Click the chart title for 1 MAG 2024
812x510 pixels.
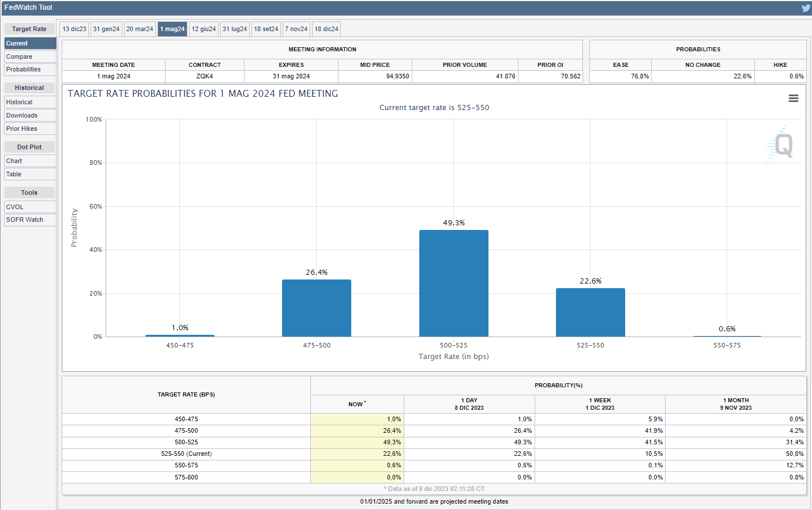[203, 93]
